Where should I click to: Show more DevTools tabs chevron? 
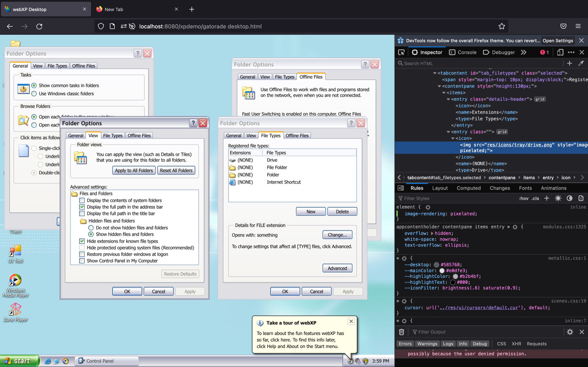pyautogui.click(x=523, y=52)
